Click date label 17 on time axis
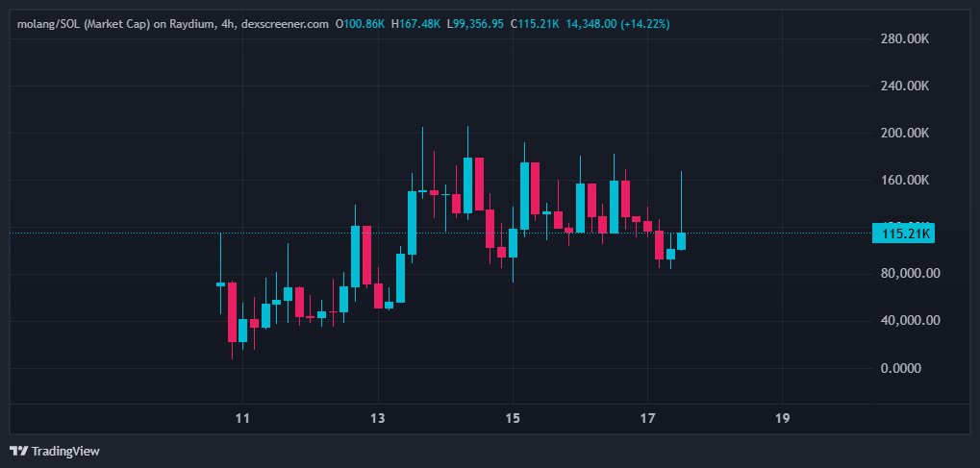The width and height of the screenshot is (980, 468). (647, 419)
